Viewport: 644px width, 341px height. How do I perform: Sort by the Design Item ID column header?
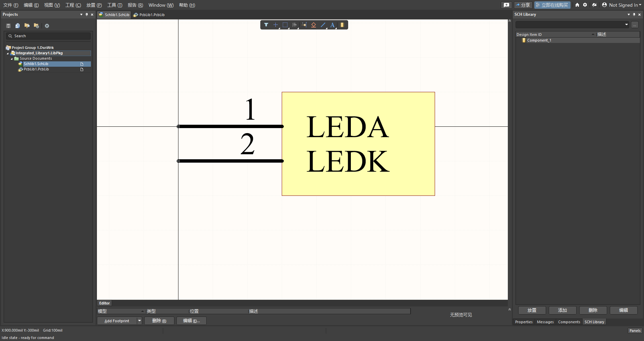[555, 35]
